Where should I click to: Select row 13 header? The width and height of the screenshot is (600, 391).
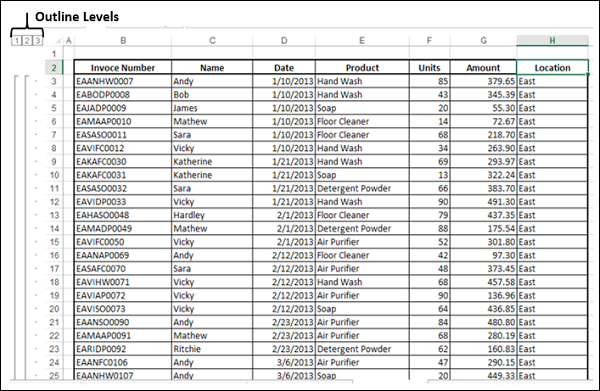click(54, 215)
